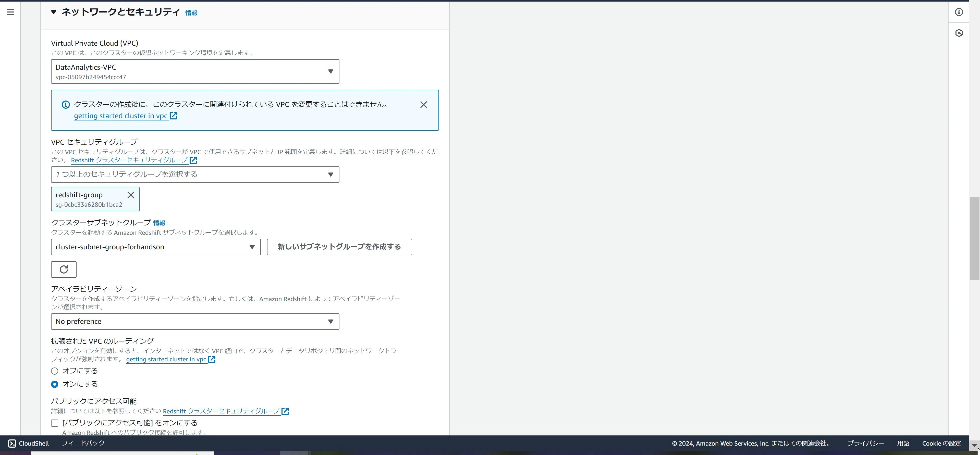Click the page vertical scrollbar thumb
Image resolution: width=980 pixels, height=455 pixels.
pos(974,239)
